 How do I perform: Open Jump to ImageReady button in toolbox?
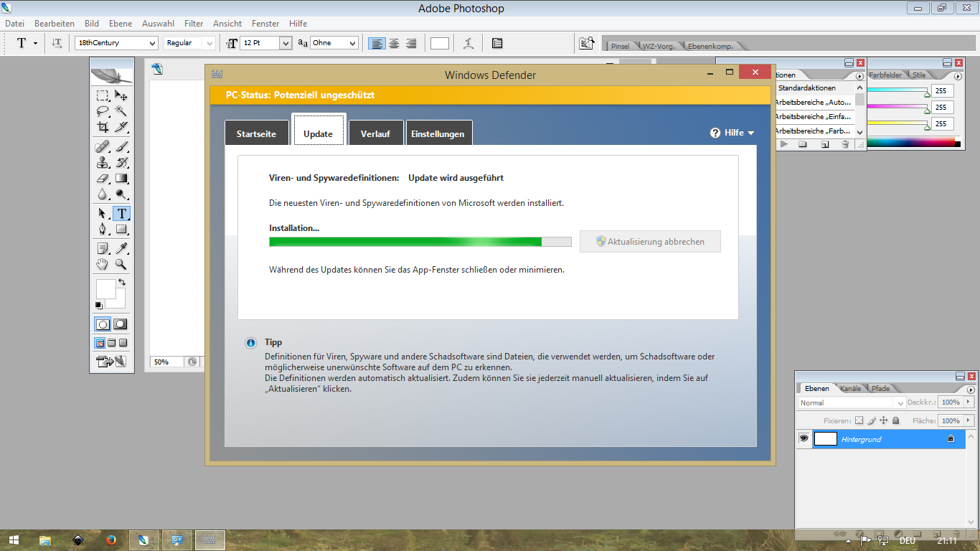111,362
